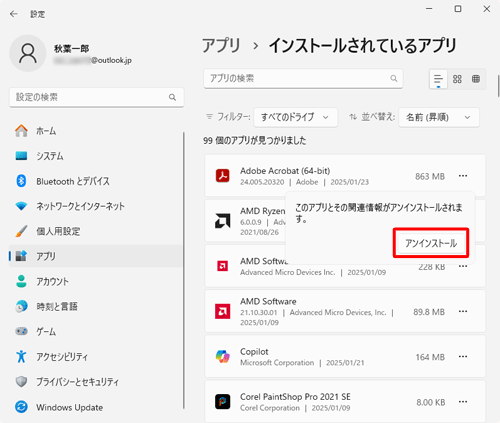The height and width of the screenshot is (423, 500).
Task: Switch to grid view layout
Action: coord(457,79)
